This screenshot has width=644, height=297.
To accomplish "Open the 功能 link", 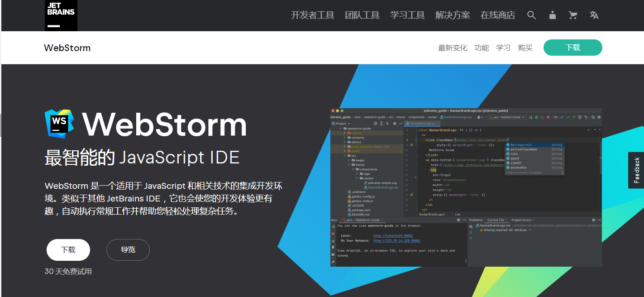I will [482, 48].
